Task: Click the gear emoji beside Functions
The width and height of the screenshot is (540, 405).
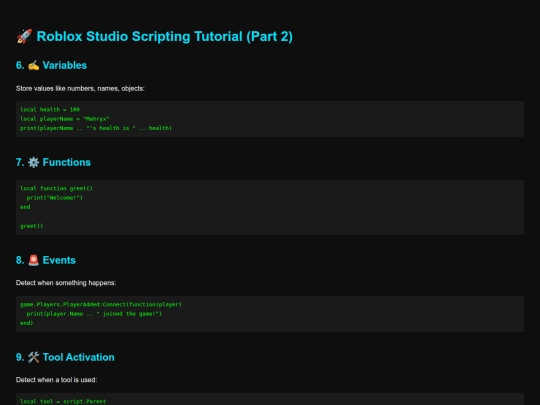Action: (33, 162)
